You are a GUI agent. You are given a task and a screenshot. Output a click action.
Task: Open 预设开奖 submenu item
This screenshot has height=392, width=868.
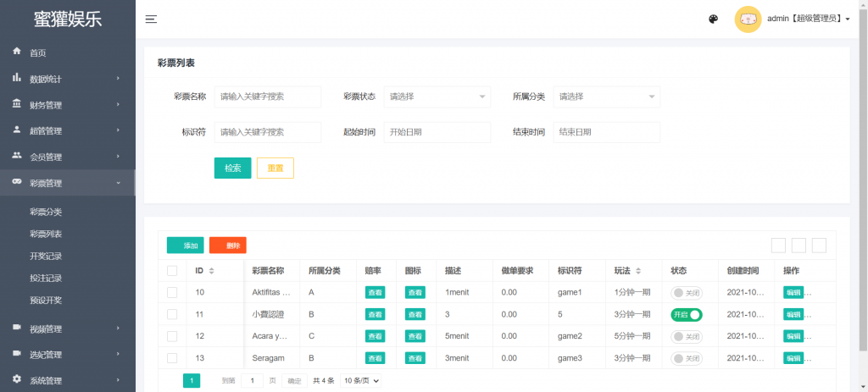coord(46,301)
